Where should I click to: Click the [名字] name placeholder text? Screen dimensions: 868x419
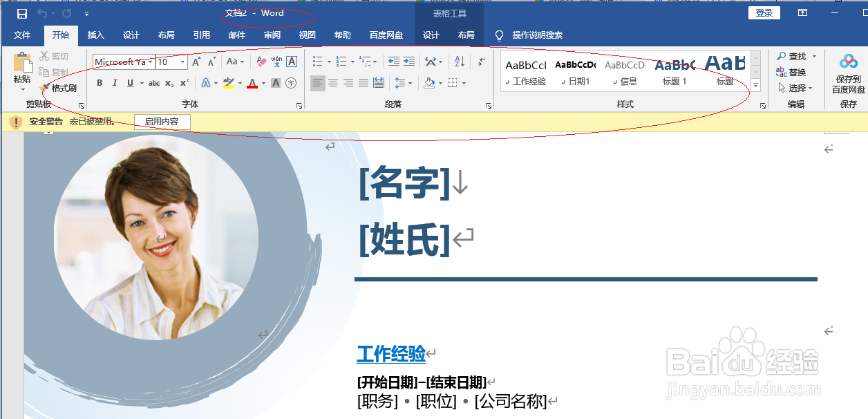tap(405, 183)
